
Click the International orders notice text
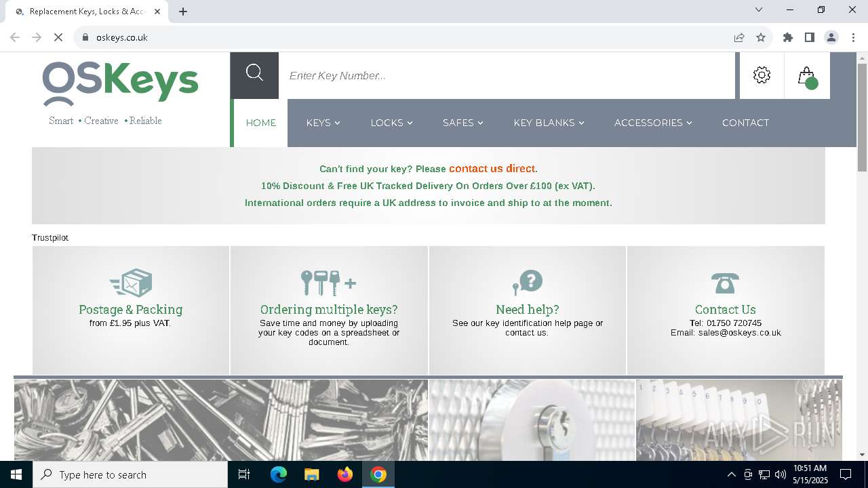(428, 203)
